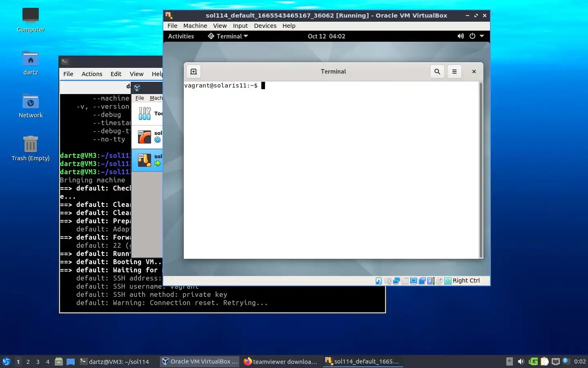588x368 pixels.
Task: Click the Right Ctrl host key label
Action: (x=466, y=280)
